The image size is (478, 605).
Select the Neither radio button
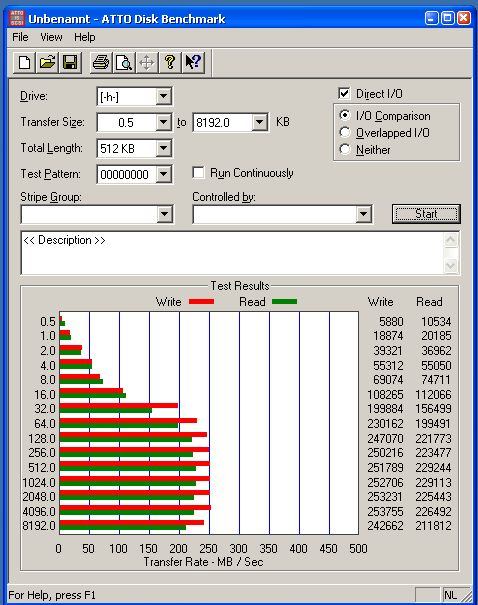click(x=345, y=149)
